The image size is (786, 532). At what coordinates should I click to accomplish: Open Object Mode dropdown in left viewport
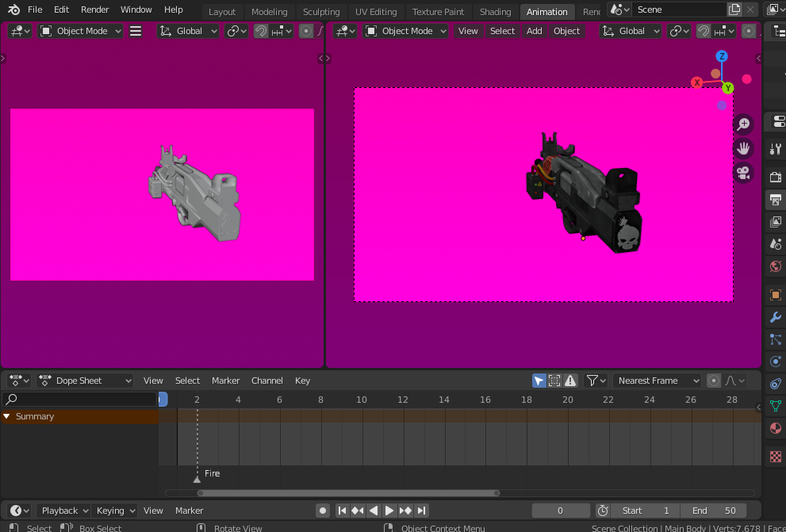tap(81, 31)
